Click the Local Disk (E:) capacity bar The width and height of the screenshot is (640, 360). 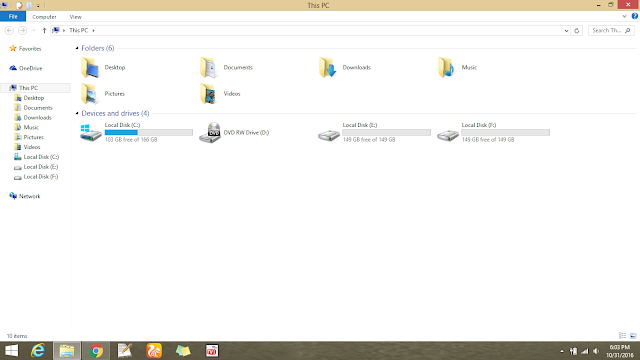pos(387,132)
